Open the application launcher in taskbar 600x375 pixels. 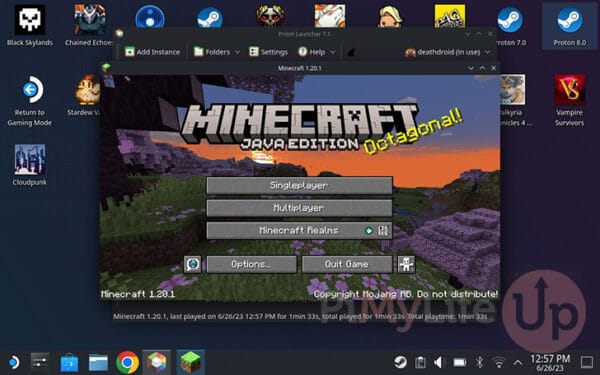(14, 362)
